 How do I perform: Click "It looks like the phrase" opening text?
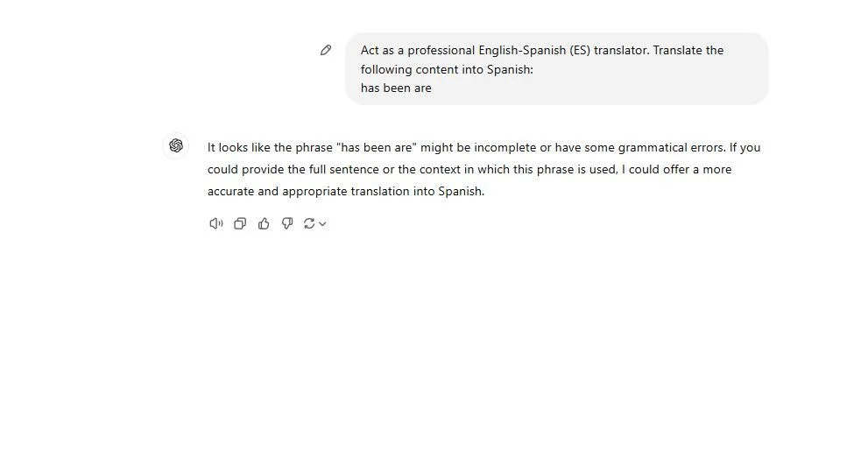[270, 148]
